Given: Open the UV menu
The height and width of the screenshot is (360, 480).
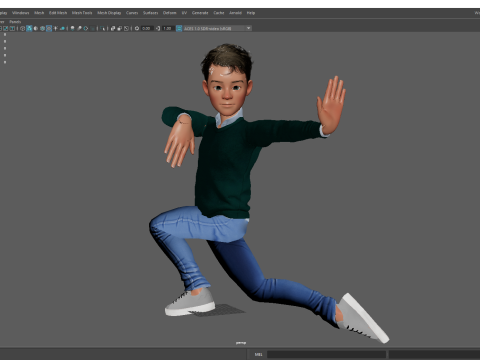Looking at the screenshot, I should [x=184, y=13].
